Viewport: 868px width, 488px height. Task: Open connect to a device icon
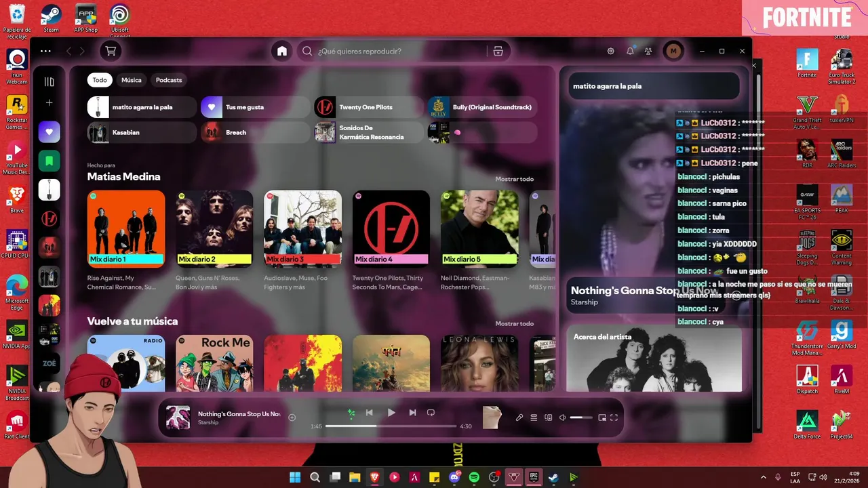click(x=549, y=418)
